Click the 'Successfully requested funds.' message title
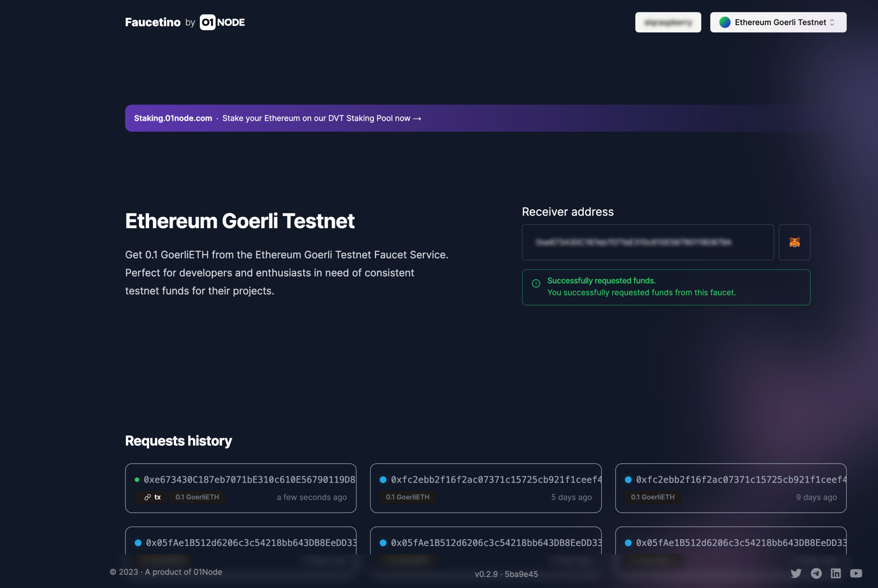 pos(601,281)
